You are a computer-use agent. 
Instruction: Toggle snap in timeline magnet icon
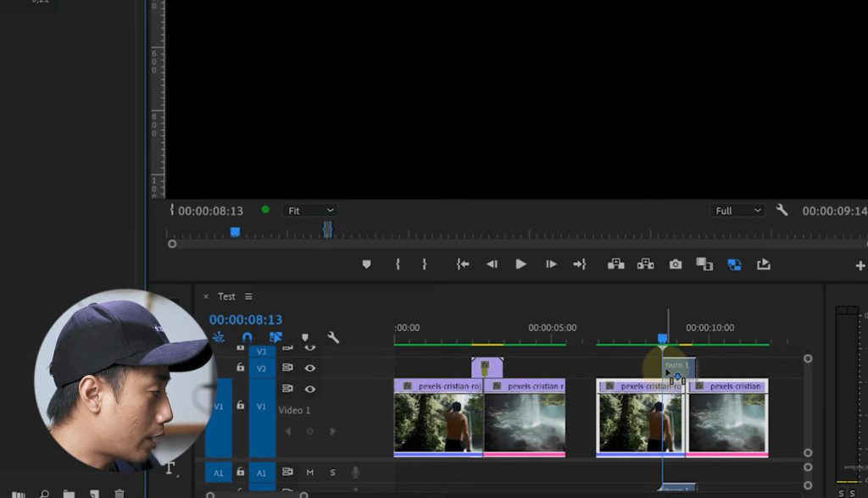coord(247,337)
